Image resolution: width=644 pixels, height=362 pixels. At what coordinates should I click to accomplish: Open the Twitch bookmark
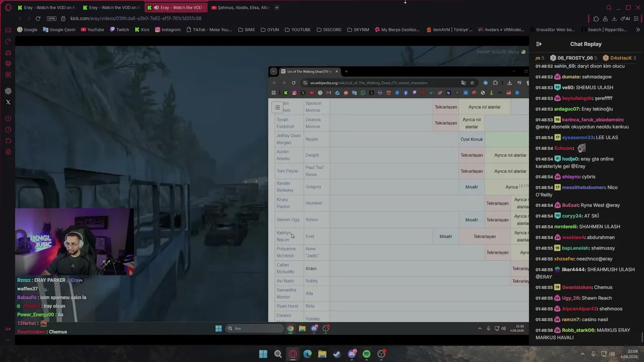tap(120, 30)
